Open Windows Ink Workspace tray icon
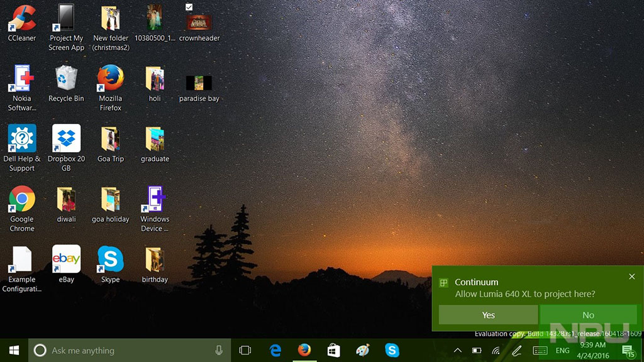The image size is (644, 362). (x=518, y=351)
